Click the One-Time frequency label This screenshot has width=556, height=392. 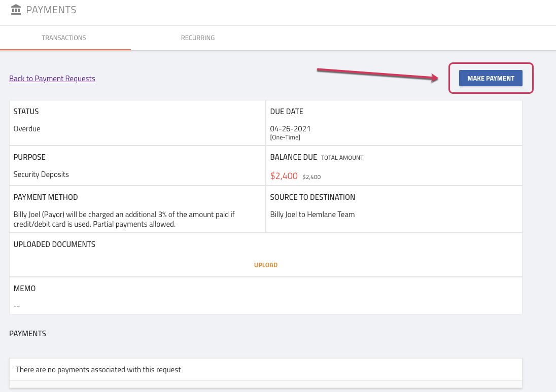pyautogui.click(x=285, y=137)
